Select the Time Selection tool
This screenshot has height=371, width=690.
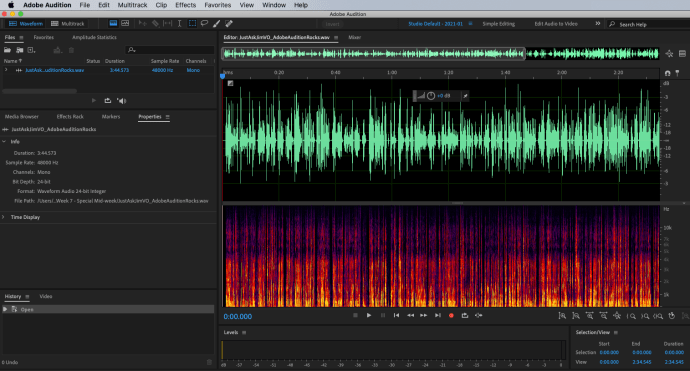pyautogui.click(x=180, y=24)
